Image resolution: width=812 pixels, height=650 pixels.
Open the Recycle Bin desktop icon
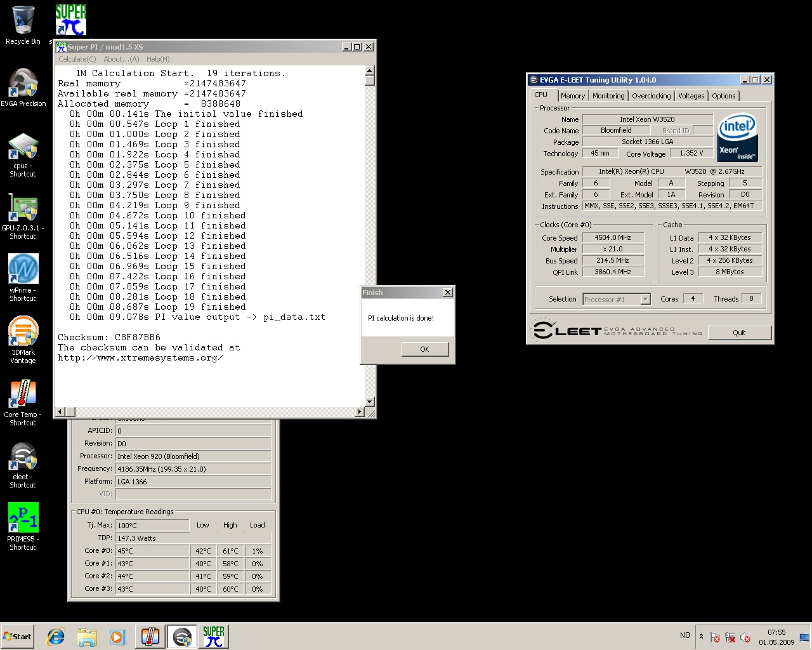23,25
